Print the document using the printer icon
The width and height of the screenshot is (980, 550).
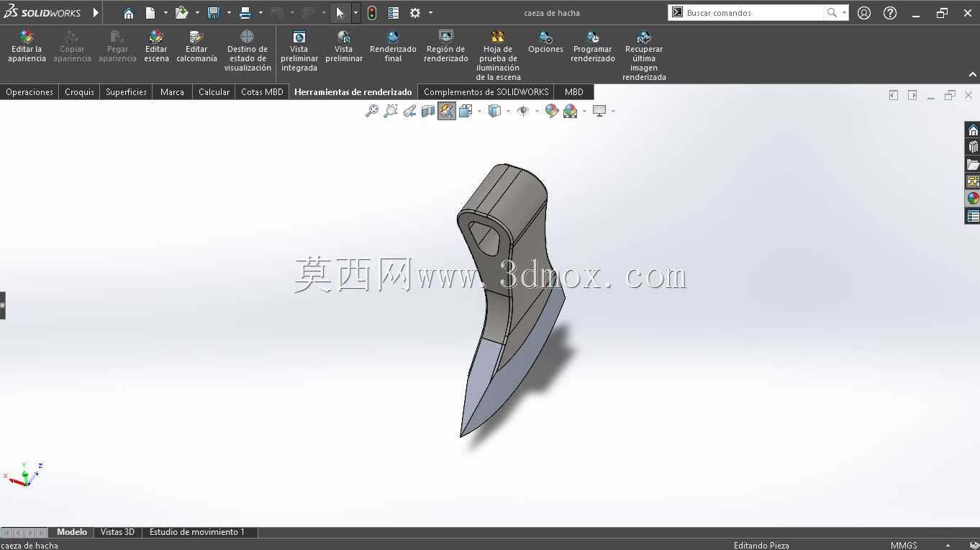point(245,13)
